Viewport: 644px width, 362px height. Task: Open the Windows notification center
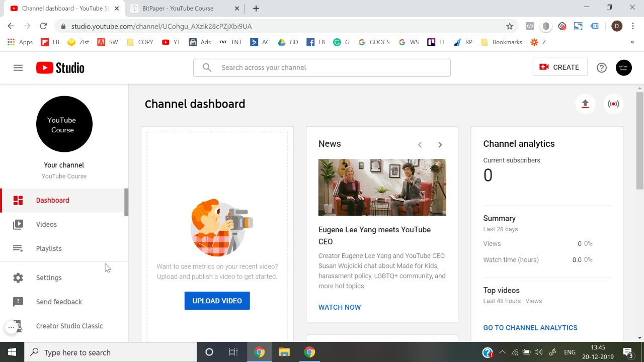point(628,352)
